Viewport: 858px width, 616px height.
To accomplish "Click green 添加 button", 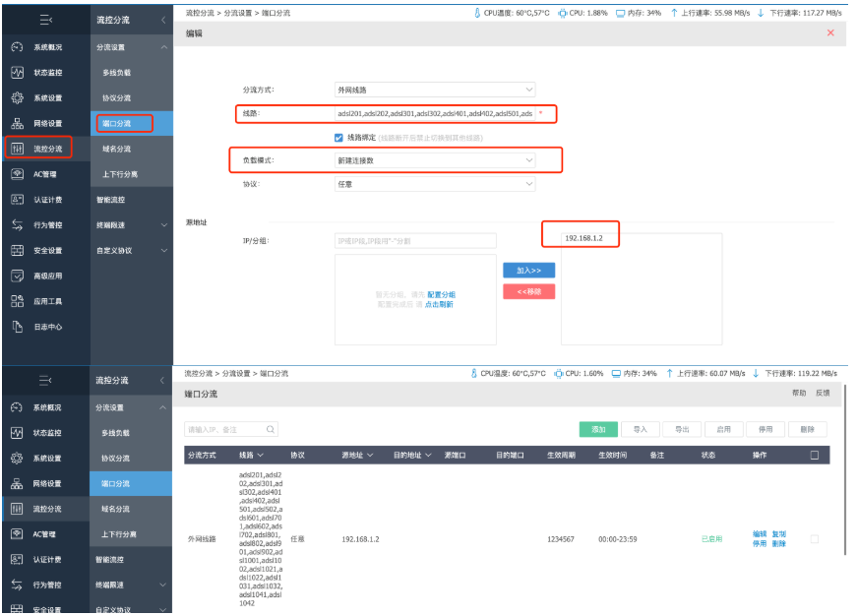I will pyautogui.click(x=598, y=429).
